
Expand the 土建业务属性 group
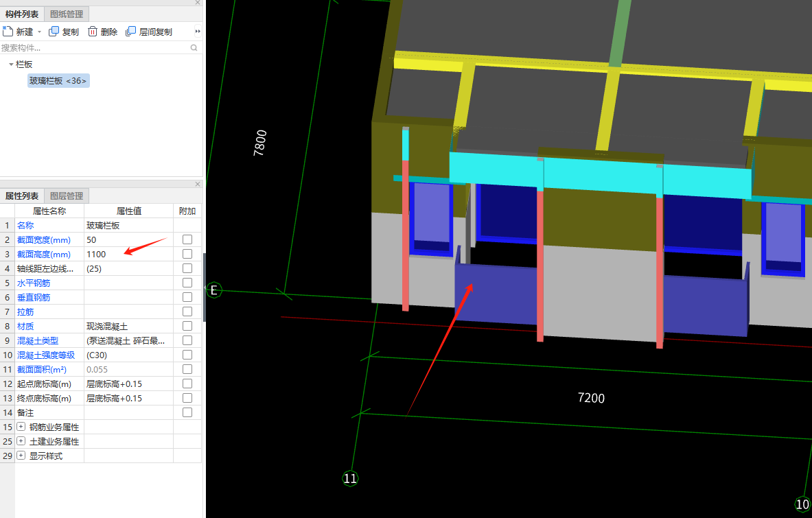click(x=21, y=441)
